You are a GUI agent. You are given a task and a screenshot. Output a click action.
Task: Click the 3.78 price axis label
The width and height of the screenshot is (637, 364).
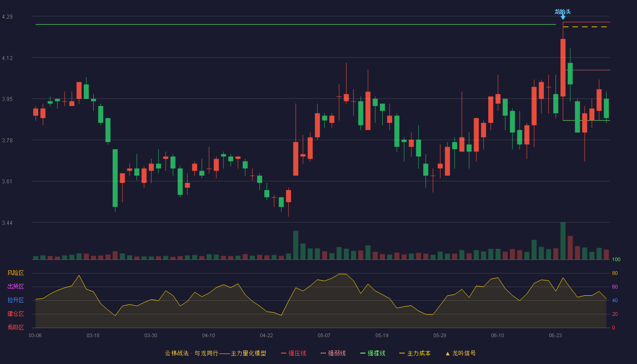pyautogui.click(x=7, y=141)
